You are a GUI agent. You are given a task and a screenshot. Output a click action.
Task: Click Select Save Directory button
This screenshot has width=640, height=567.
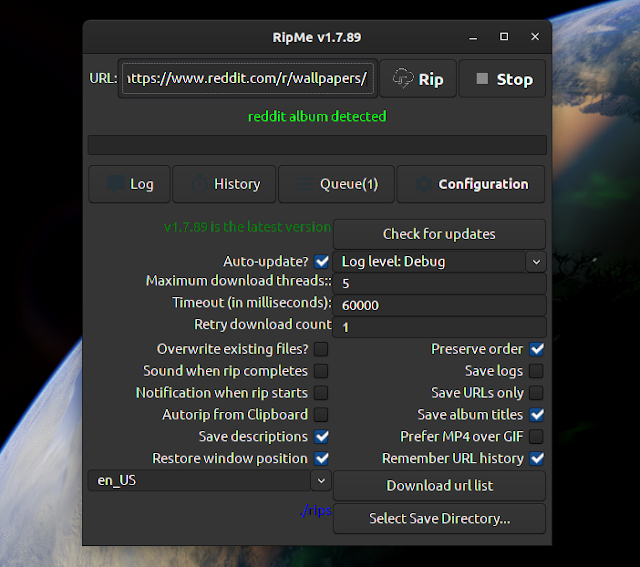(x=439, y=518)
